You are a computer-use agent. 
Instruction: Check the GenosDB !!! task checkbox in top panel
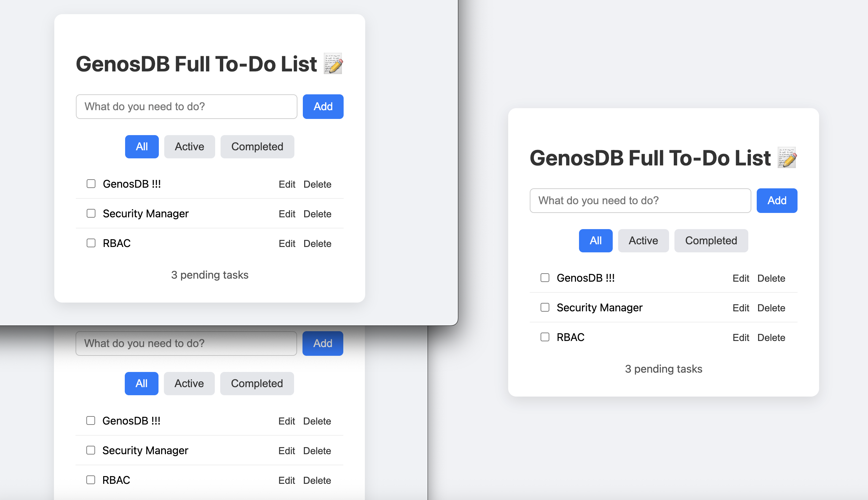click(91, 184)
